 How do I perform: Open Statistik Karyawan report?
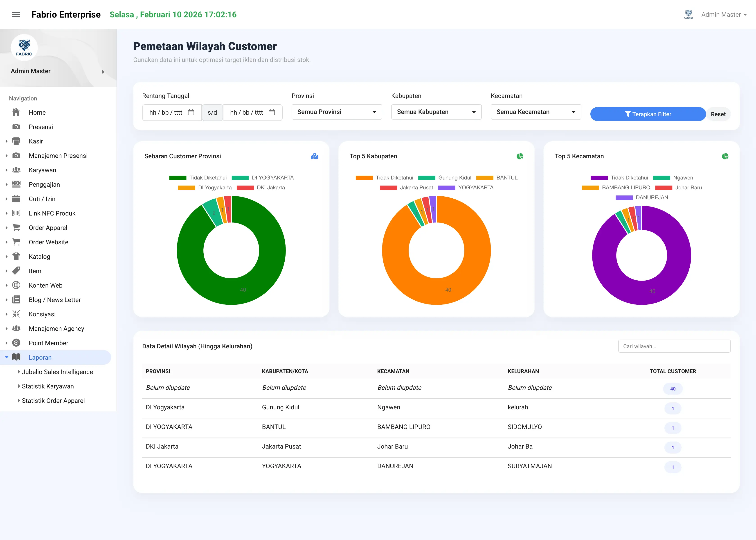pyautogui.click(x=48, y=386)
